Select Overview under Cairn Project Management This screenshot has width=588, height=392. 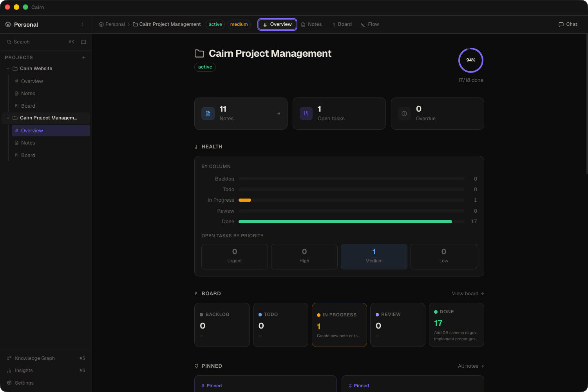(x=51, y=131)
